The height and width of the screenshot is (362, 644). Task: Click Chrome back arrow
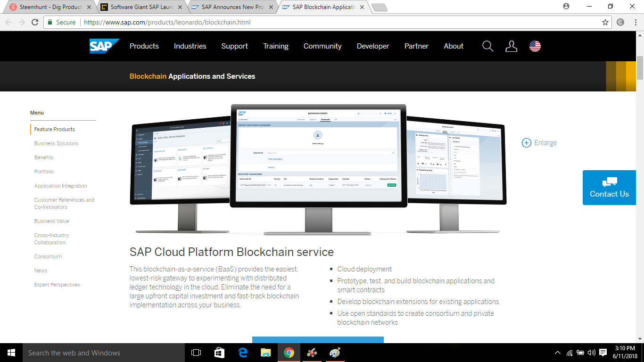[8, 22]
